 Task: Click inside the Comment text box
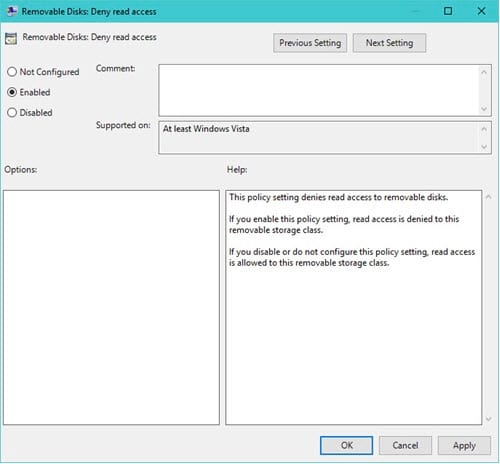pos(319,90)
